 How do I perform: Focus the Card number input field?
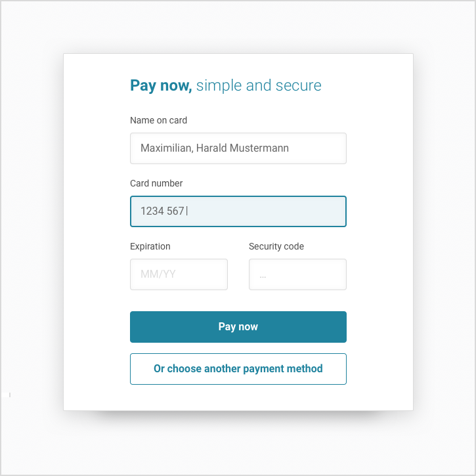238,211
